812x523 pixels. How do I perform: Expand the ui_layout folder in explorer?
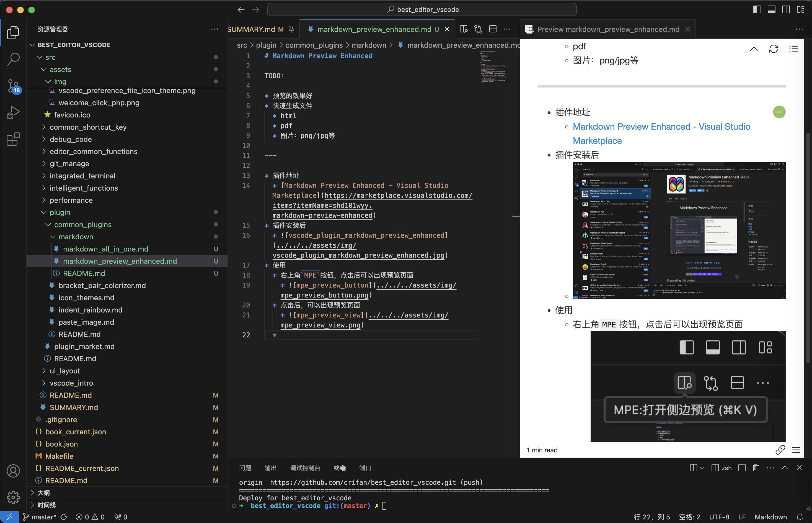65,371
